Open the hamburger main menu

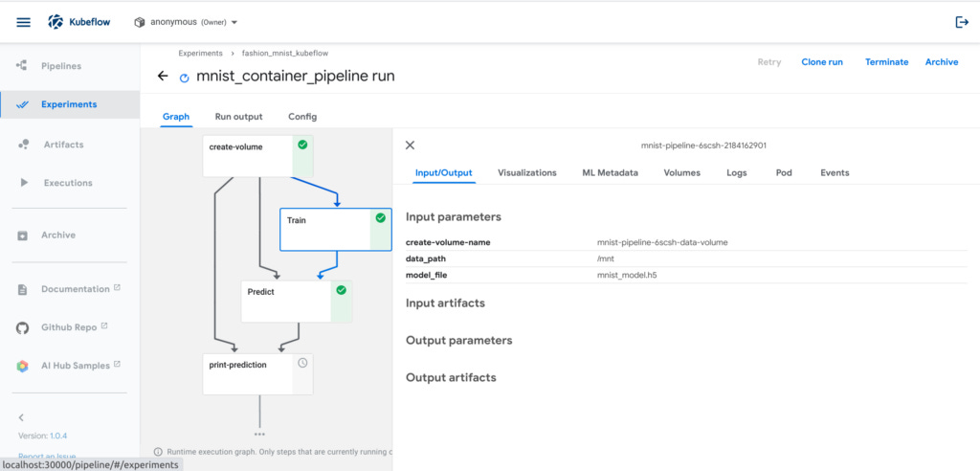coord(23,23)
